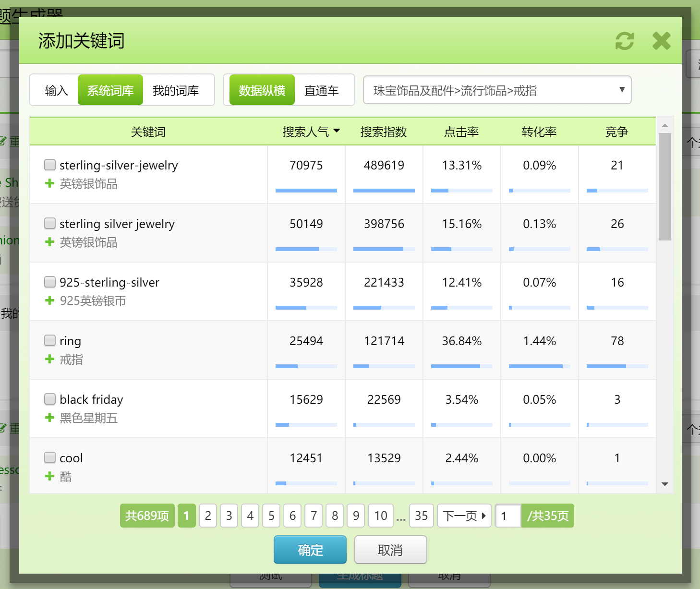The width and height of the screenshot is (700, 589).
Task: Go to page 10
Action: coord(381,516)
